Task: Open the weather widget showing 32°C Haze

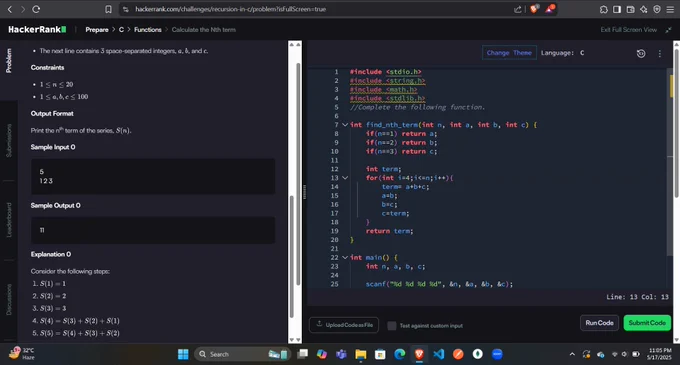Action: coord(22,354)
